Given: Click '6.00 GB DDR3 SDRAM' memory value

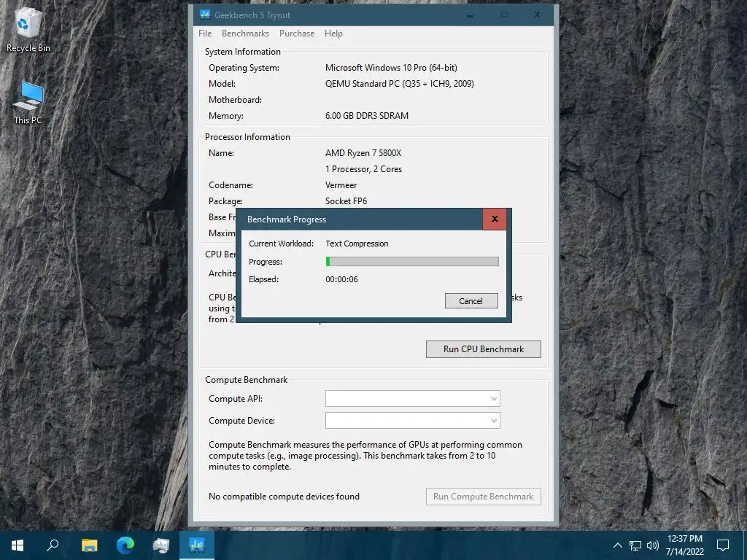Looking at the screenshot, I should point(367,116).
